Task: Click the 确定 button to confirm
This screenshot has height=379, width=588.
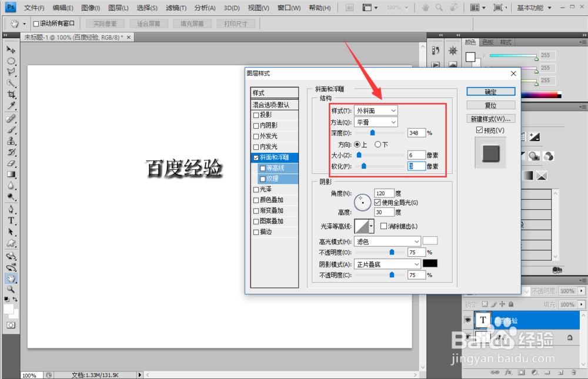Action: pos(490,91)
